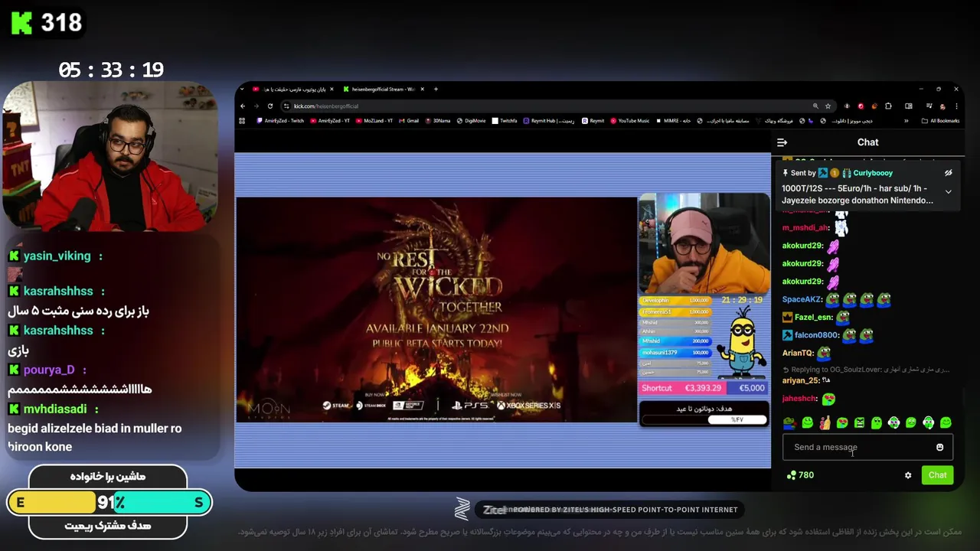Click the No Rest for the Wicked video
Viewport: 980px width, 551px height.
click(436, 309)
